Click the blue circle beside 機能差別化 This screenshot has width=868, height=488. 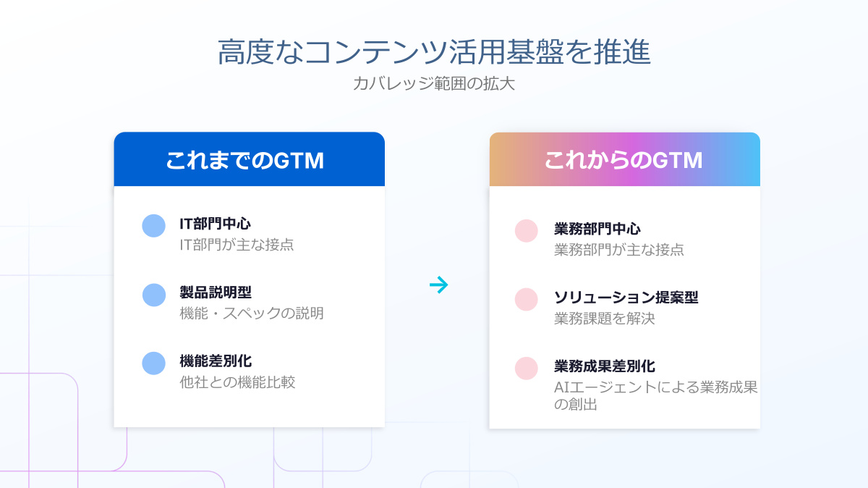click(x=154, y=363)
